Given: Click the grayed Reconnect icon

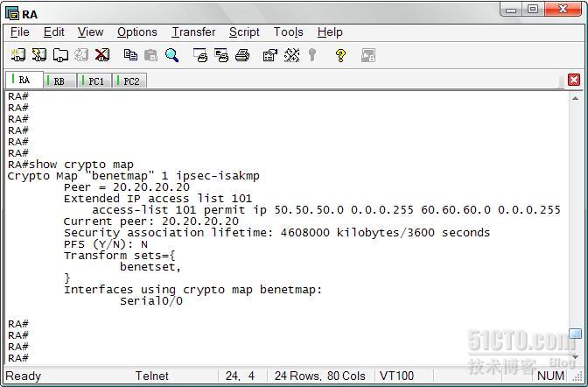Looking at the screenshot, I should (x=81, y=55).
